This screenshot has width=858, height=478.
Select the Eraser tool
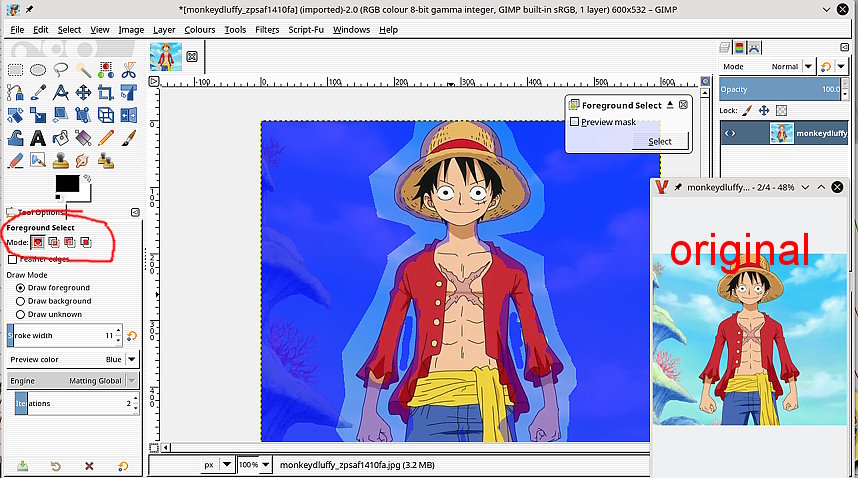pos(15,161)
